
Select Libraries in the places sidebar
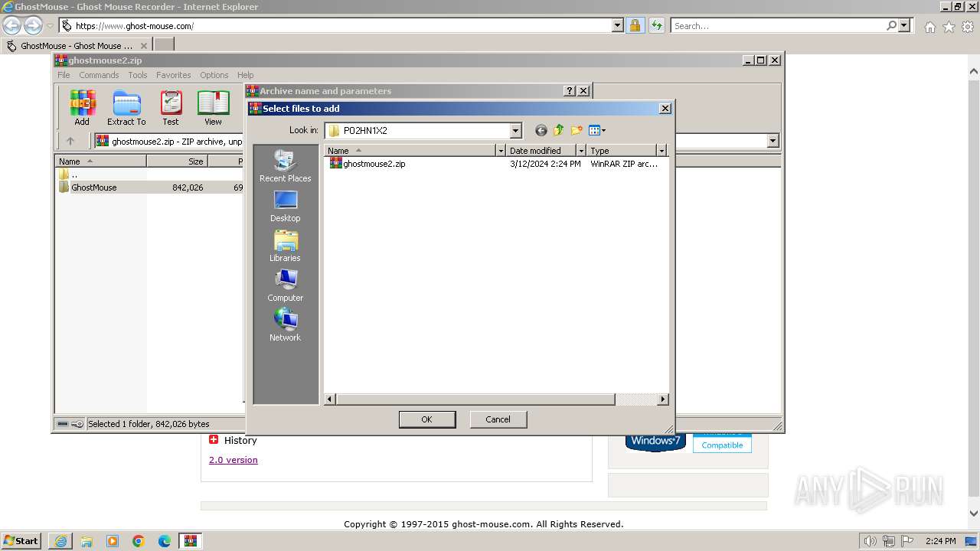pyautogui.click(x=286, y=246)
